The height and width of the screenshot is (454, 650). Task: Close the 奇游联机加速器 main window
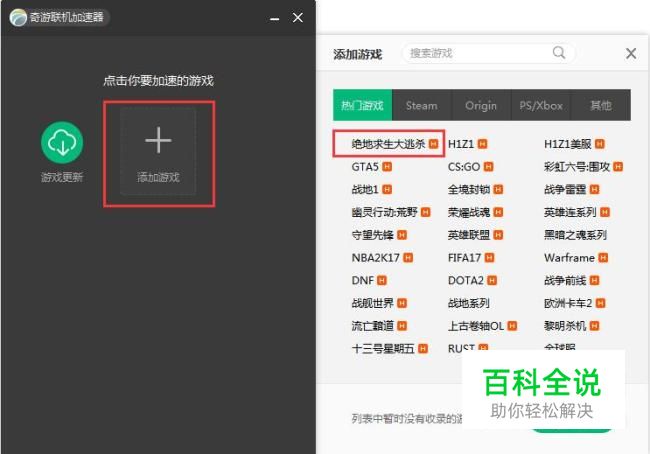(298, 17)
